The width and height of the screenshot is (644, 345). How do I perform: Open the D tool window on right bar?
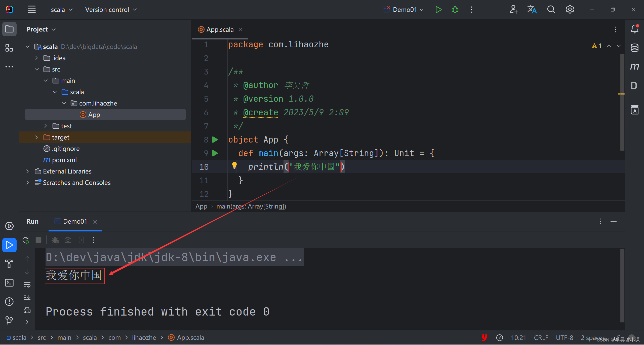click(x=634, y=86)
